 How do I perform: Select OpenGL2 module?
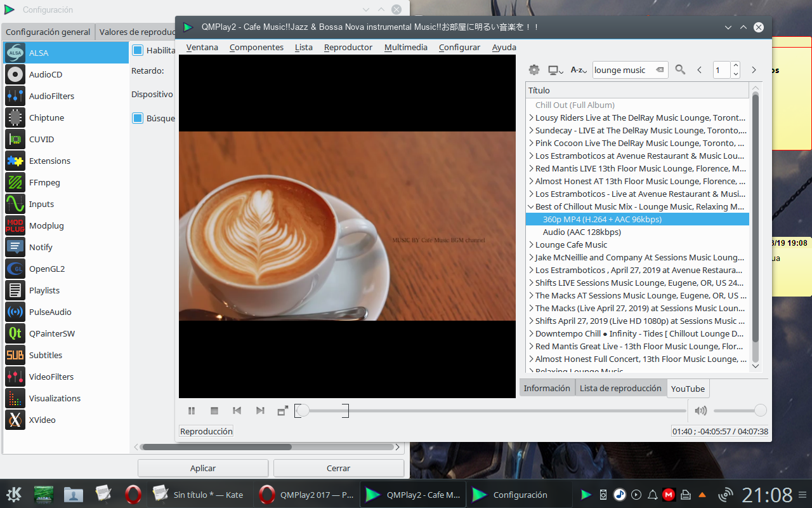pyautogui.click(x=66, y=269)
